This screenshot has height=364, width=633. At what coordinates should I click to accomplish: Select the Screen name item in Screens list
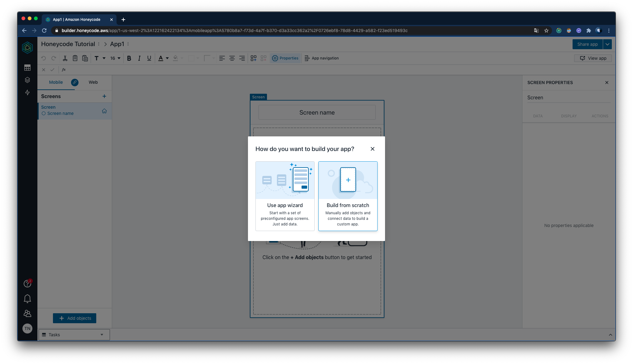(60, 113)
